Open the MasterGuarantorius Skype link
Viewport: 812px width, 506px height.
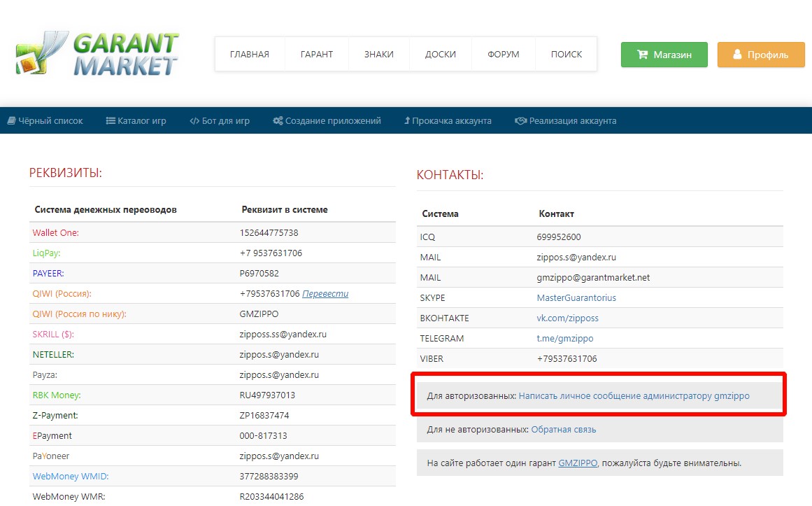click(576, 297)
